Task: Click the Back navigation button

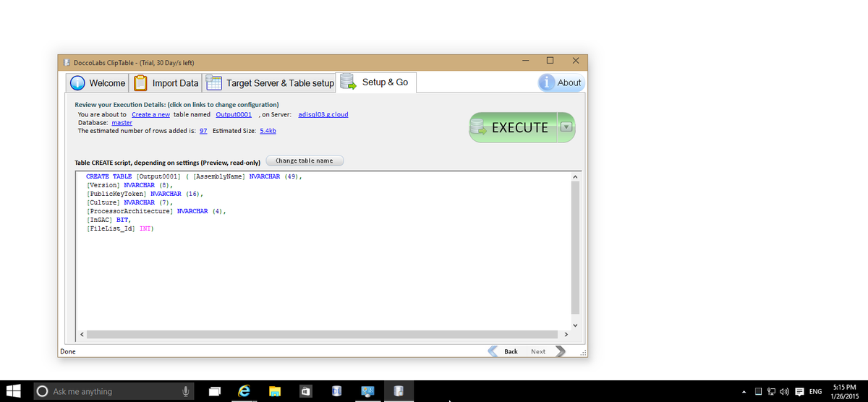Action: (x=504, y=351)
